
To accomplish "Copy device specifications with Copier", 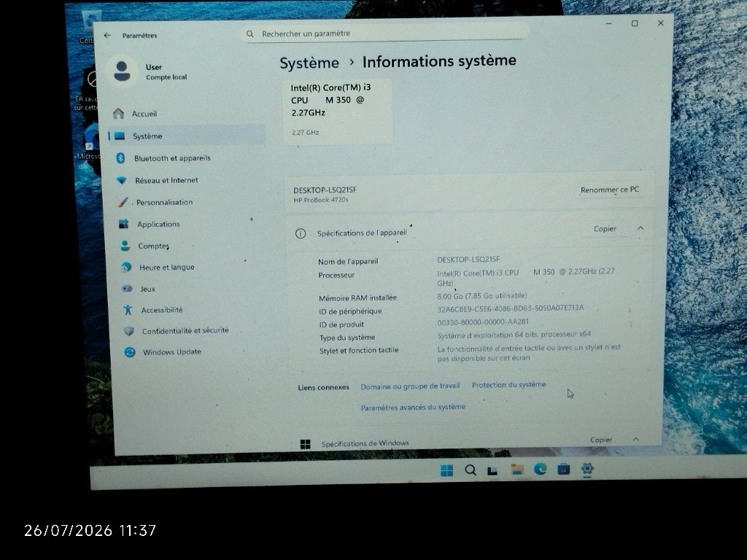I will coord(605,228).
